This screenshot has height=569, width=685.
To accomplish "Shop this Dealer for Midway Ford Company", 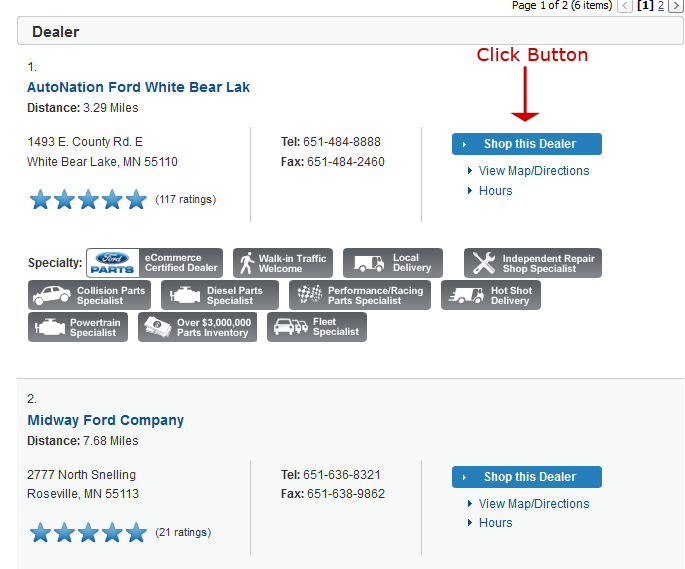I will point(527,477).
